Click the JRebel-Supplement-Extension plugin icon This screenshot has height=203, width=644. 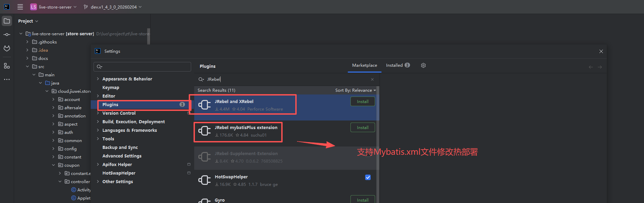tap(205, 157)
